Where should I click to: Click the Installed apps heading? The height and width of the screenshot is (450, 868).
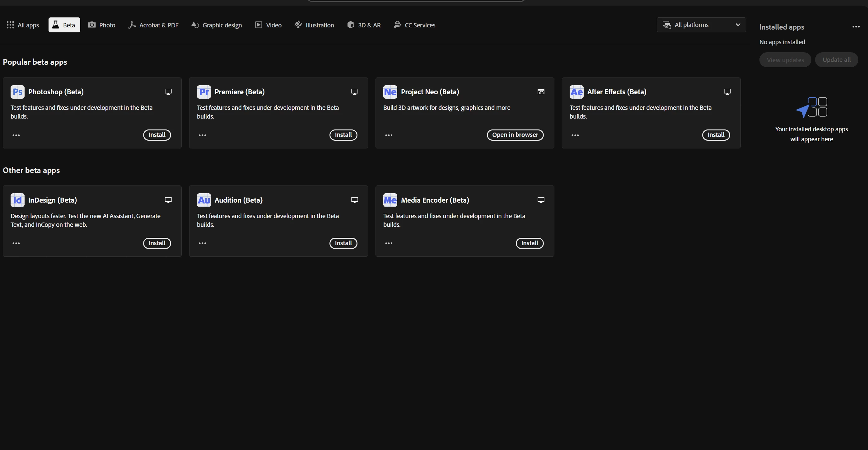[782, 27]
